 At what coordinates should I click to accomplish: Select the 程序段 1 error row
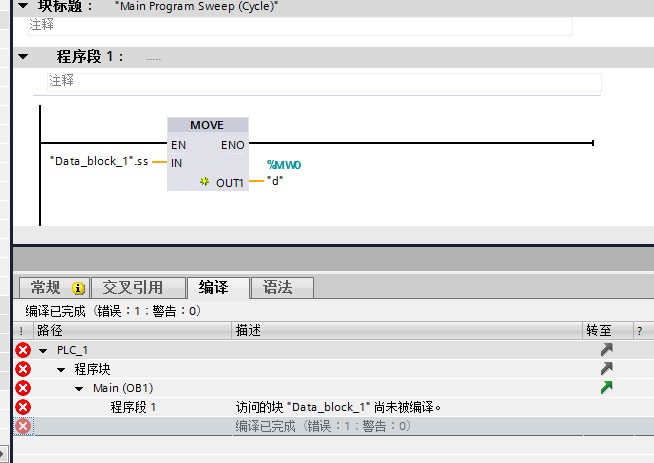334,407
